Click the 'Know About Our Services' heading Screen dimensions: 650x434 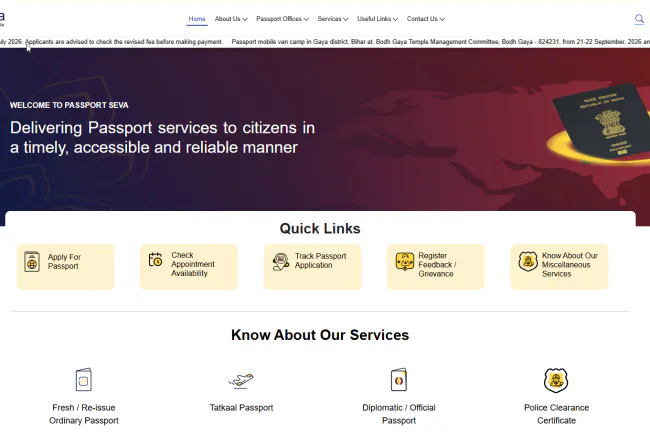[320, 335]
